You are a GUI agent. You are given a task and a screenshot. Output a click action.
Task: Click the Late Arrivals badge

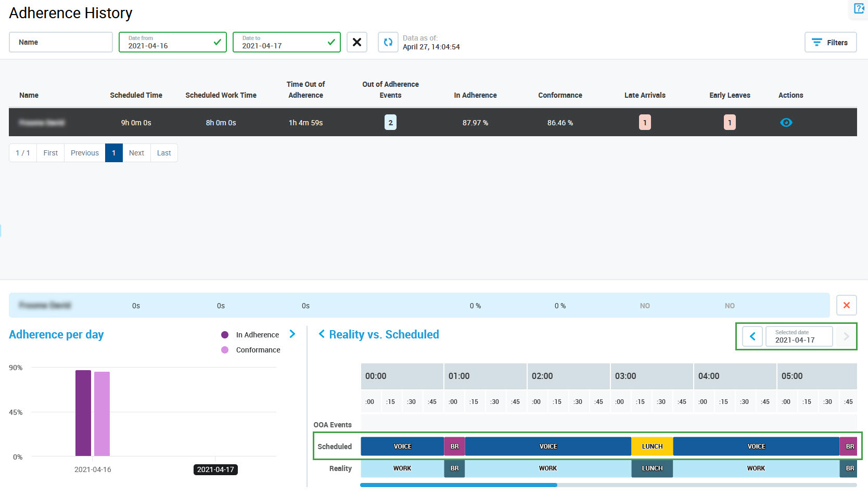tap(645, 123)
